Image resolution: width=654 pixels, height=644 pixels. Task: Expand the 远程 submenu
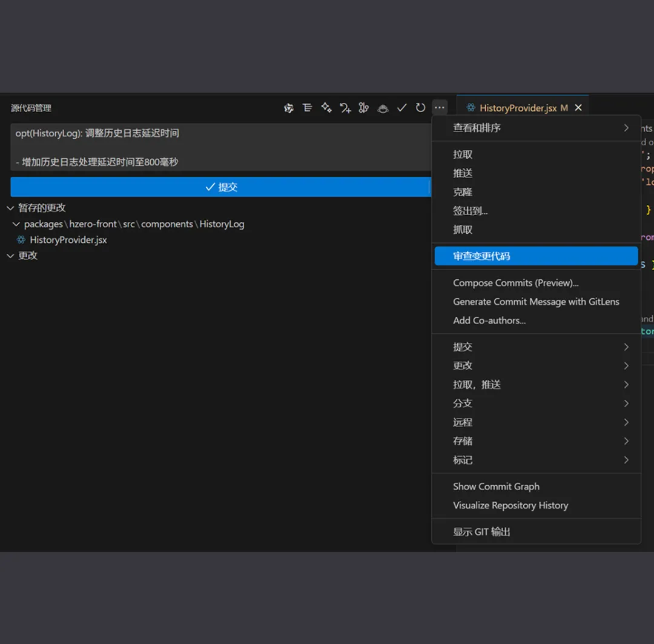(537, 422)
